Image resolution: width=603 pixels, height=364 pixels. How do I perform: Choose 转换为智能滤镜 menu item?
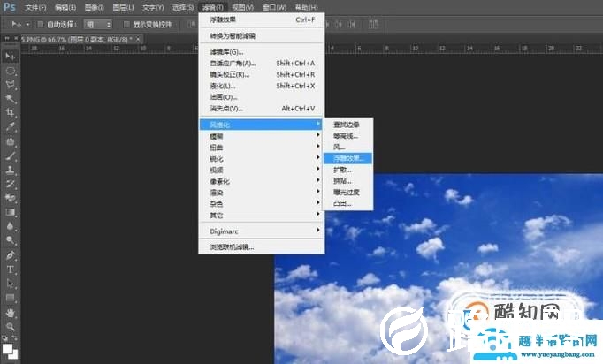coord(262,35)
